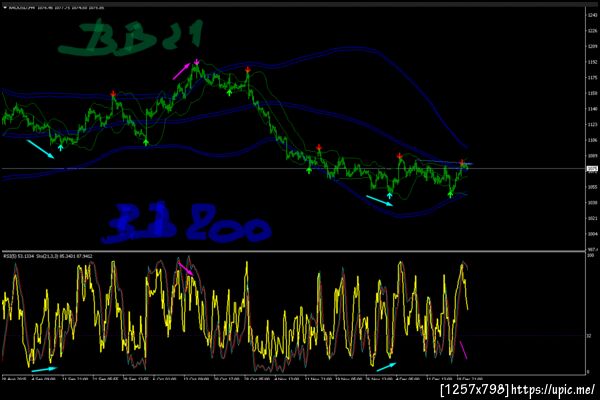Screen dimensions: 600x400
Task: Click the 1192 price level on scale
Action: pos(592,62)
